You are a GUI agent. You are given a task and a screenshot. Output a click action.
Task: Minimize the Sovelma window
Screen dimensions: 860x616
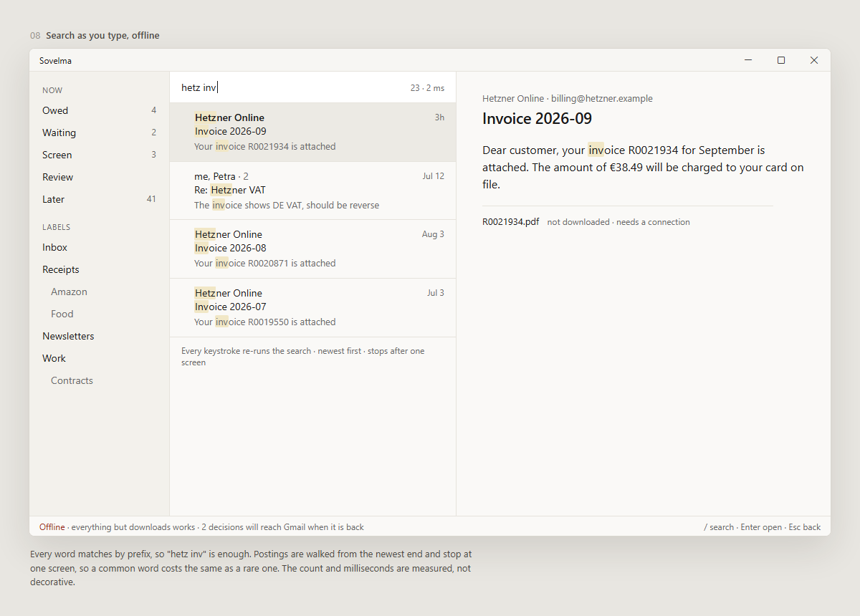[x=748, y=60]
